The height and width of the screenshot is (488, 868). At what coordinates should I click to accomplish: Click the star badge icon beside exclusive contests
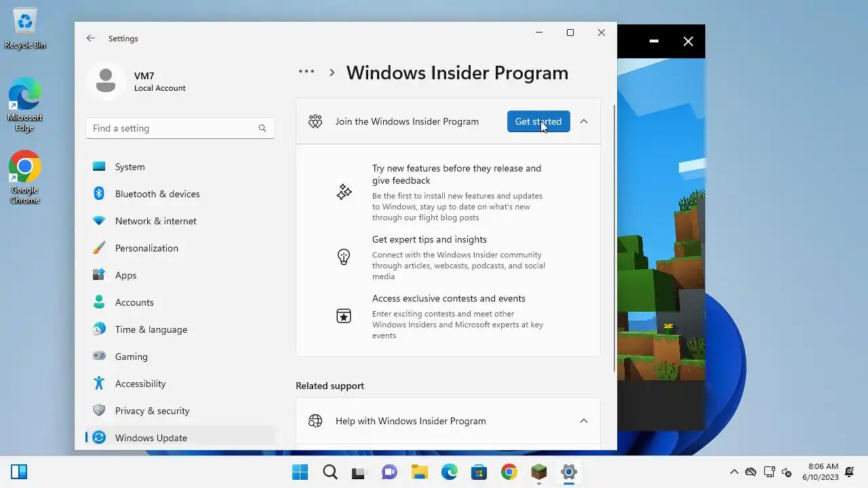(x=344, y=316)
